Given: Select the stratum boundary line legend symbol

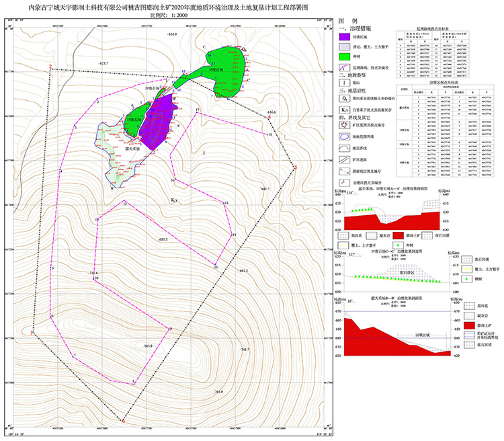Looking at the screenshot, I should 345,148.
